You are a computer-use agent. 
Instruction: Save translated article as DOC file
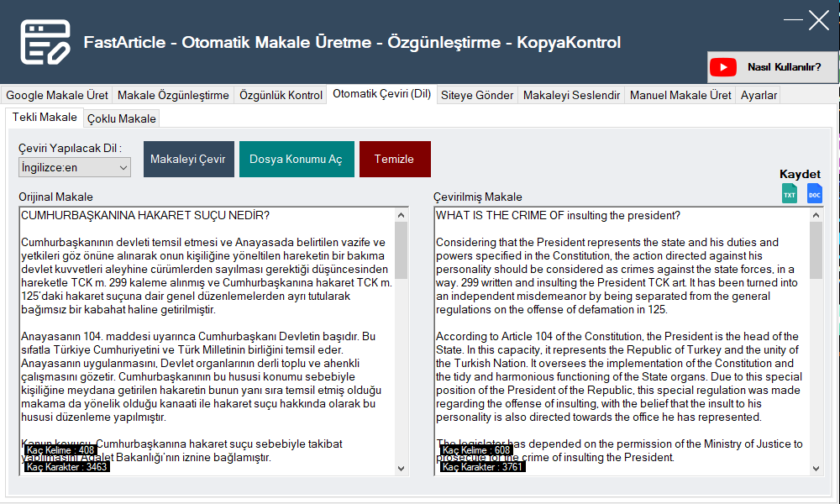(814, 194)
